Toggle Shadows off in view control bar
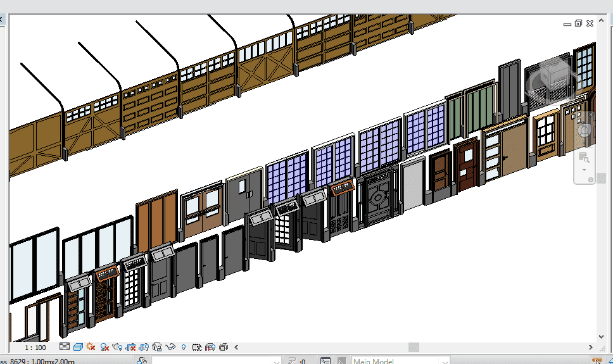The image size is (613, 364). click(104, 347)
